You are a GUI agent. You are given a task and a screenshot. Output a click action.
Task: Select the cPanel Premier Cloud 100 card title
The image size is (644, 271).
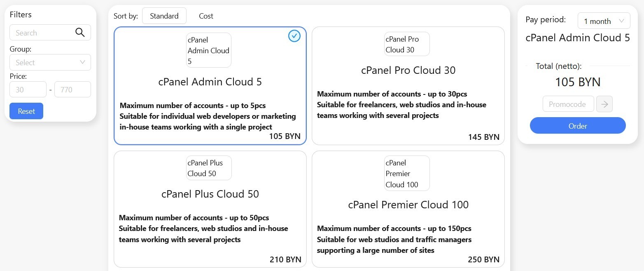pyautogui.click(x=408, y=205)
